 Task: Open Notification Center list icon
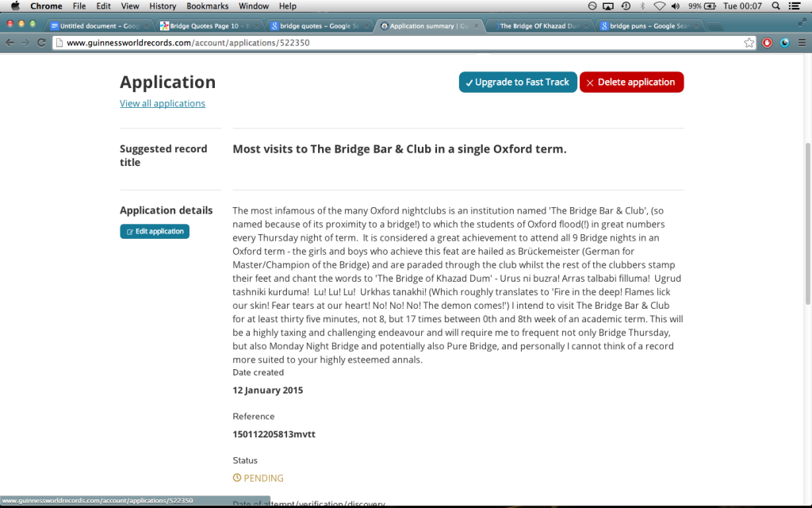click(795, 6)
